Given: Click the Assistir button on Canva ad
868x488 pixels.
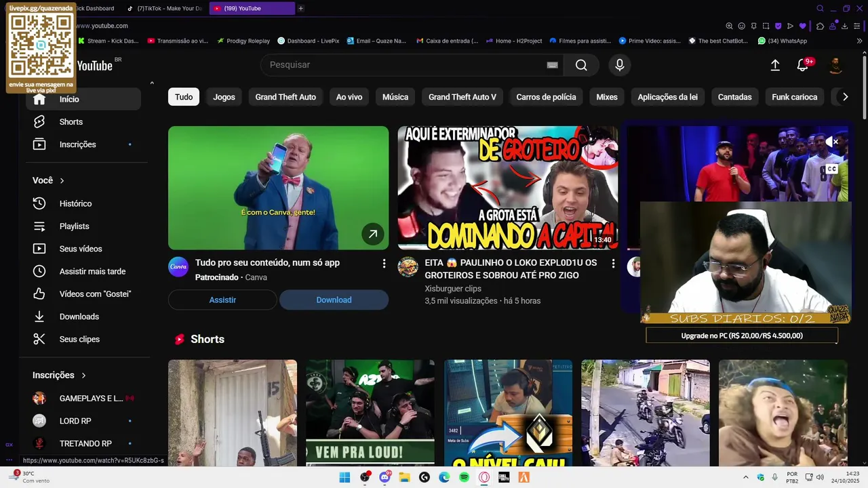Looking at the screenshot, I should click(222, 300).
